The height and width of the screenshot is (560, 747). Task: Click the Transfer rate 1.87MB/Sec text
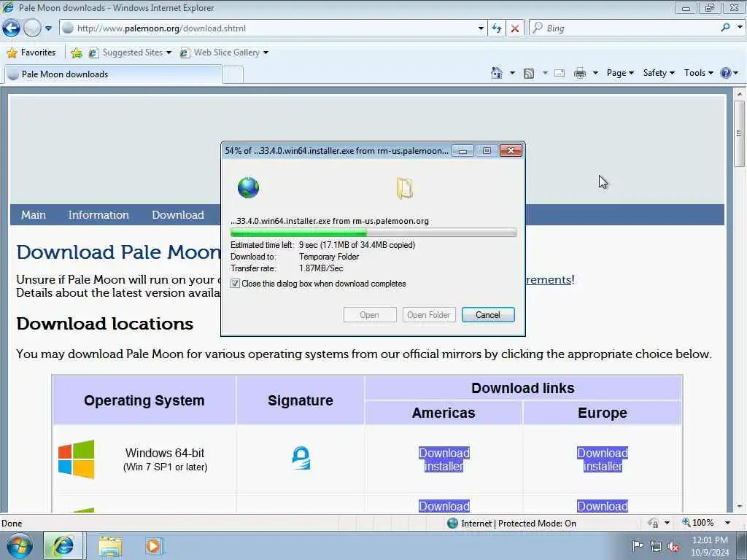[x=287, y=268]
